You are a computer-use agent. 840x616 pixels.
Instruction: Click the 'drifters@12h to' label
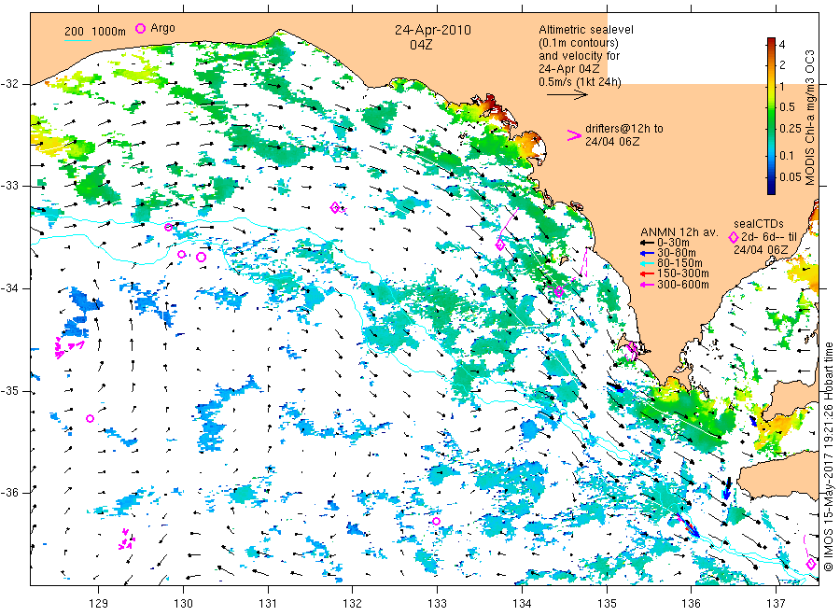tap(624, 129)
